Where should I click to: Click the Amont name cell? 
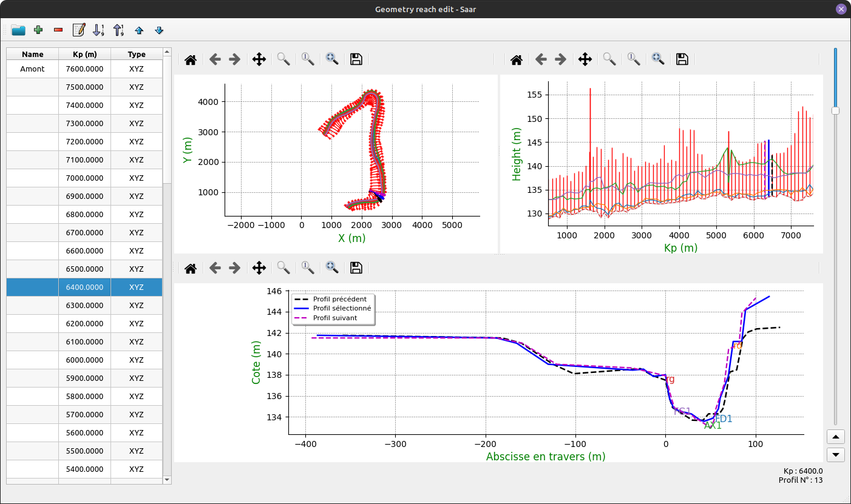pos(32,69)
